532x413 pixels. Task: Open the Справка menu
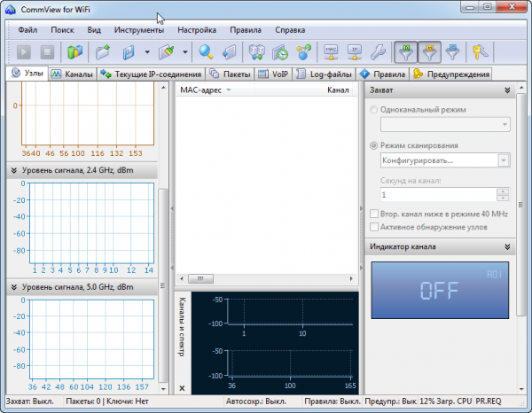point(290,30)
